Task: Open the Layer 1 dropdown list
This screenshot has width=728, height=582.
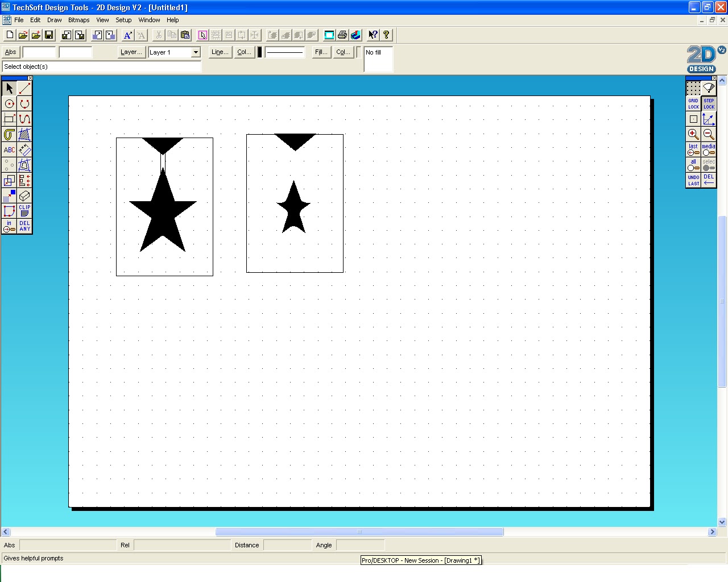Action: point(196,52)
